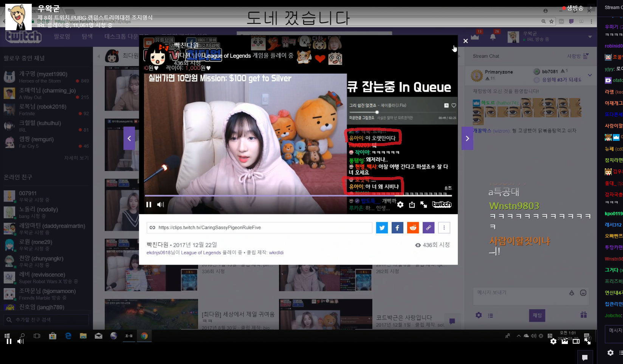
Task: Share the clip on Facebook
Action: [x=397, y=228]
